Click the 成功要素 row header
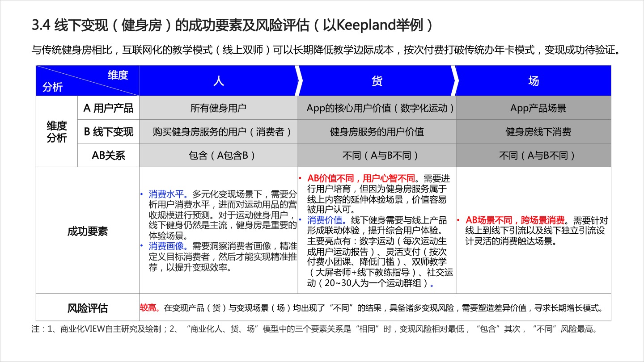Viewport: 644px width, 362px height. coord(88,232)
